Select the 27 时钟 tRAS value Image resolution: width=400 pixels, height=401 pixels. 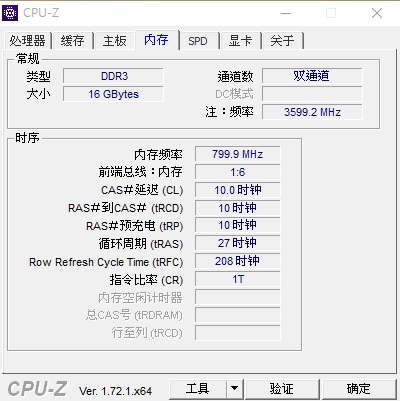[238, 243]
